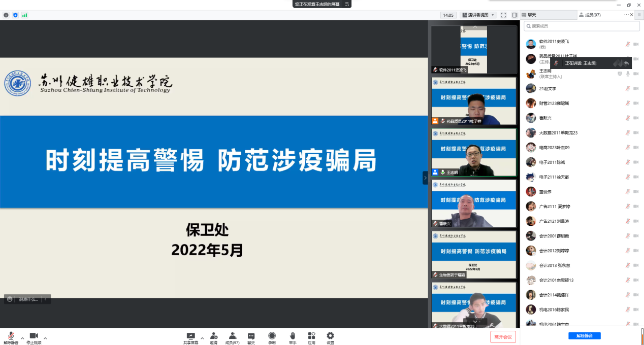Image resolution: width=644 pixels, height=345 pixels.
Task: Click the red 离开会议 button
Action: (503, 337)
